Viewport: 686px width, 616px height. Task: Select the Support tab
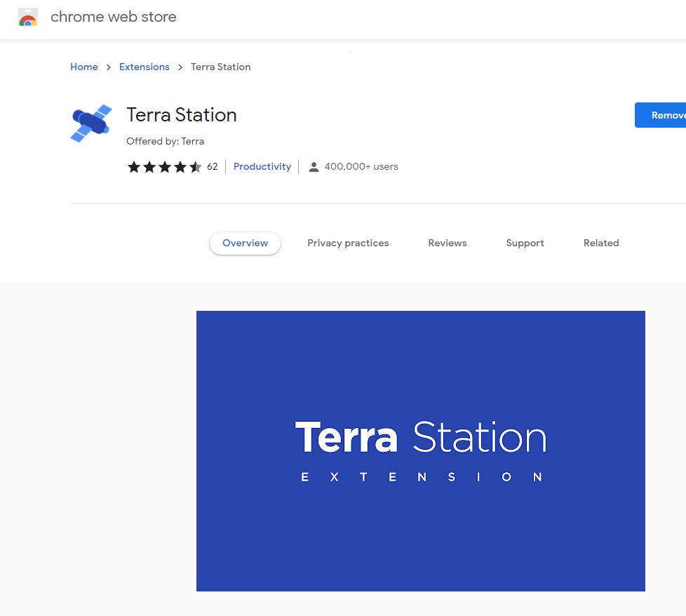tap(525, 243)
